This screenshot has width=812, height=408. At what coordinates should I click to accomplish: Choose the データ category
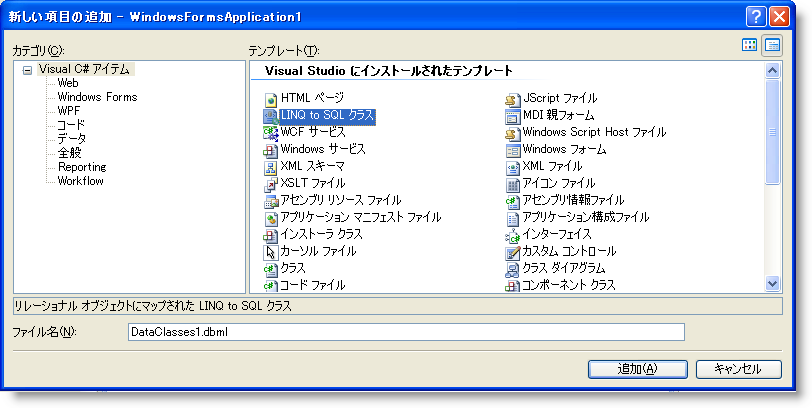71,139
